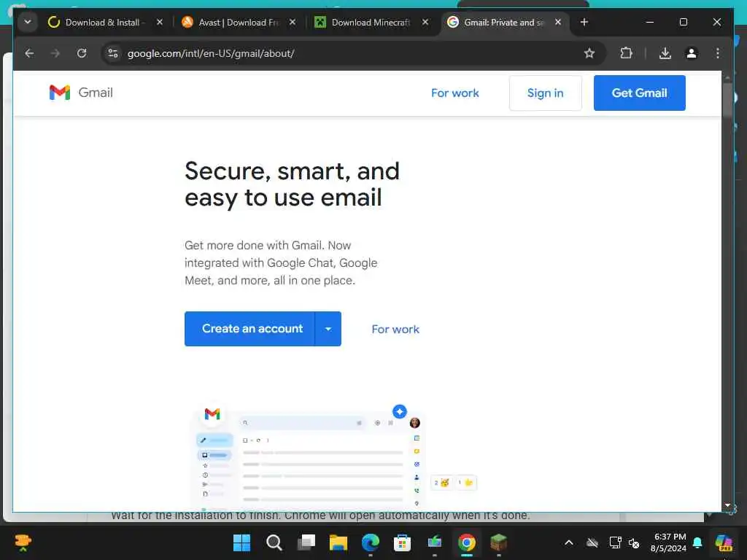
Task: Click the forward navigation arrow
Action: [x=55, y=53]
